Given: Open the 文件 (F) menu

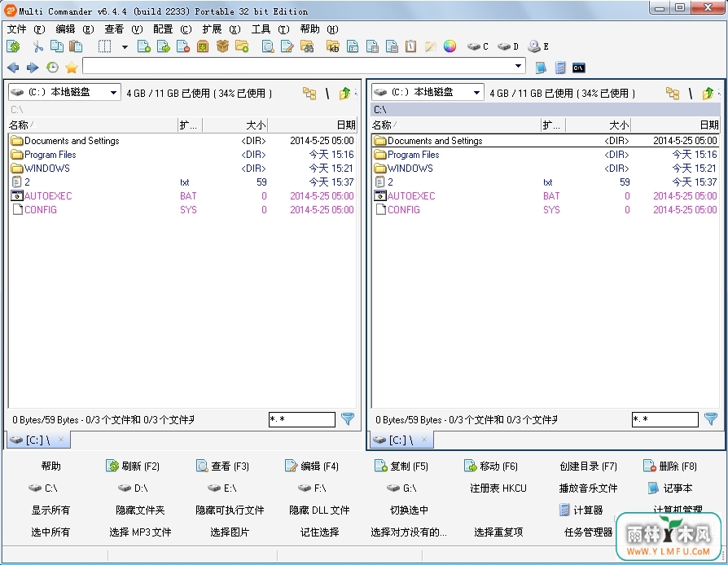Looking at the screenshot, I should point(26,29).
